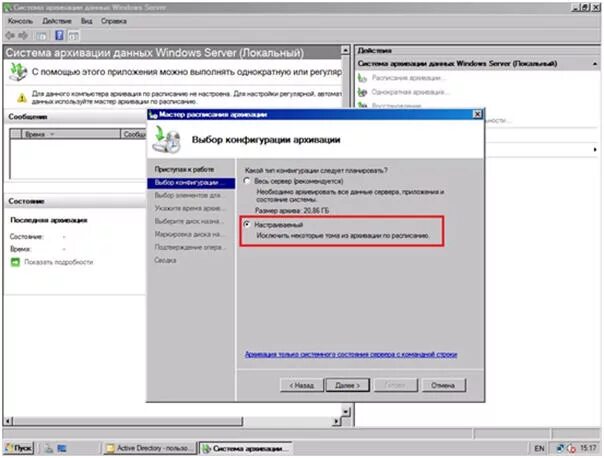
Task: Click the scroll up arrow in main pane
Action: tap(346, 50)
